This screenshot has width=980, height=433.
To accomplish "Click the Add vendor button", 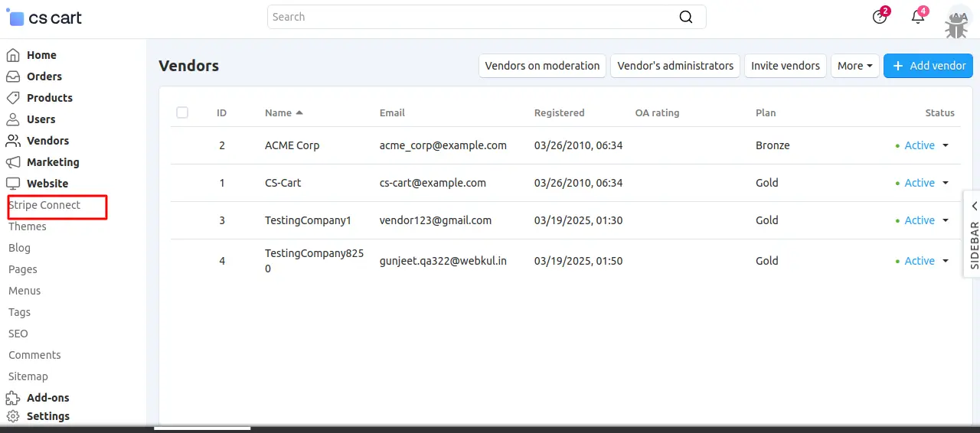I will (928, 66).
